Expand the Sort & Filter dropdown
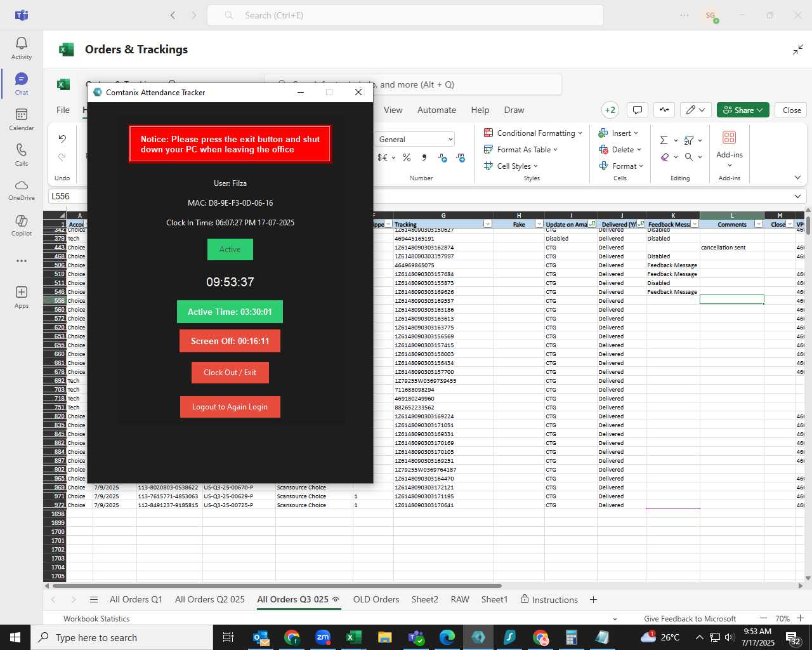This screenshot has width=812, height=650. coord(700,140)
